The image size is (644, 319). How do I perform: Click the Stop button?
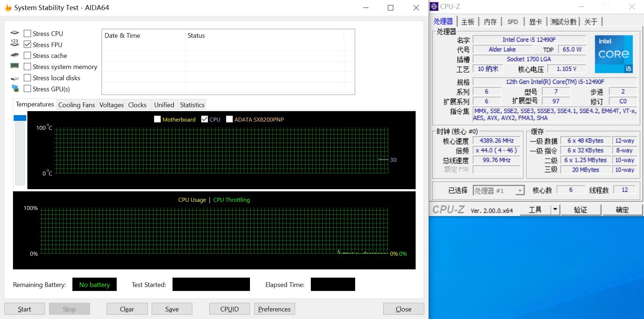click(x=69, y=309)
